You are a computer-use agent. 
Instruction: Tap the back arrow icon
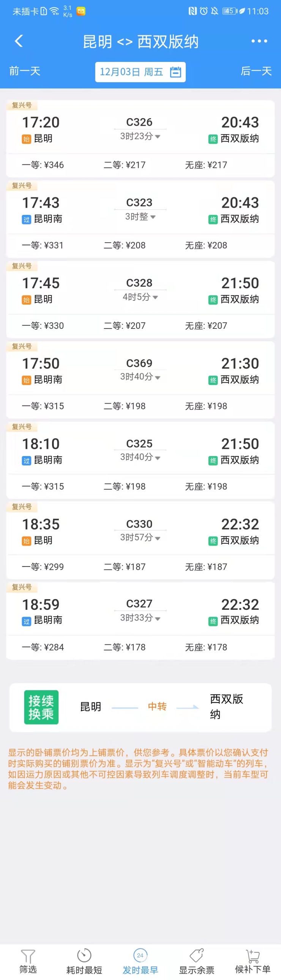(x=19, y=41)
